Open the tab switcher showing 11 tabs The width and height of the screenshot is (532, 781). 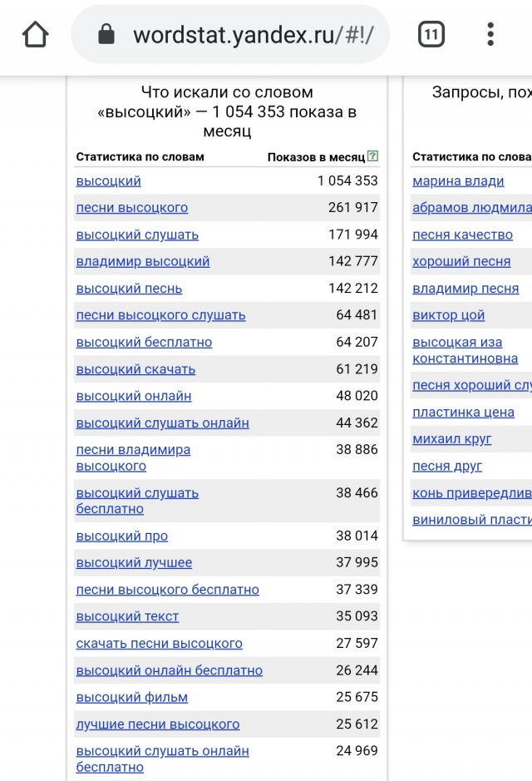(x=431, y=34)
